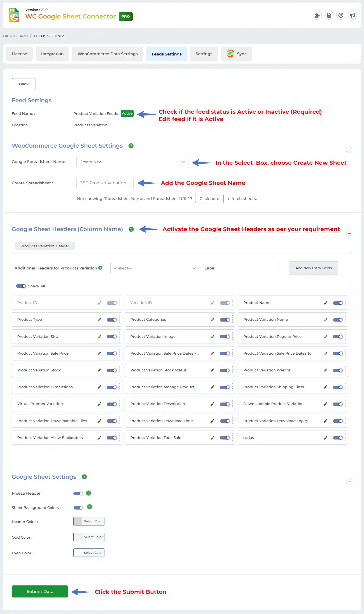Click the support lifebuoy icon
Screen dimensions: 364x614
point(341,15)
